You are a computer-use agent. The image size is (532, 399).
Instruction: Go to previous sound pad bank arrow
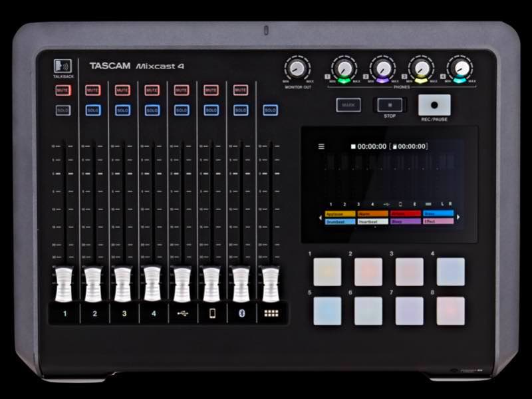point(321,217)
